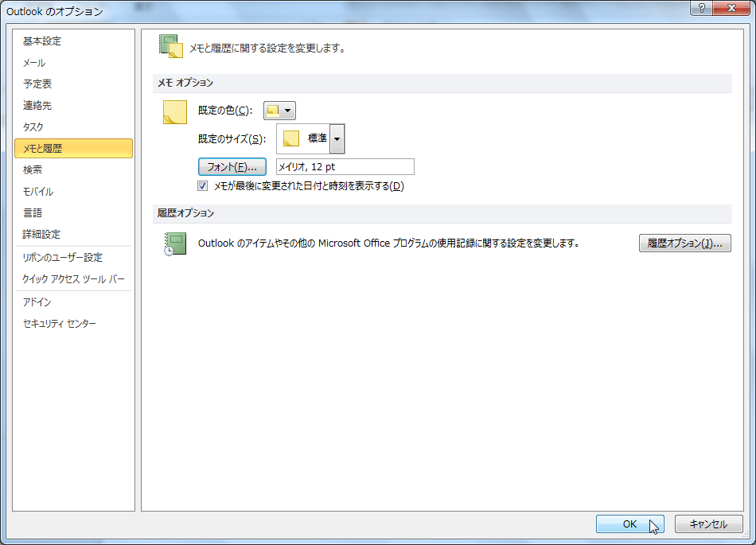Click the note icon in size dropdown

[x=291, y=138]
